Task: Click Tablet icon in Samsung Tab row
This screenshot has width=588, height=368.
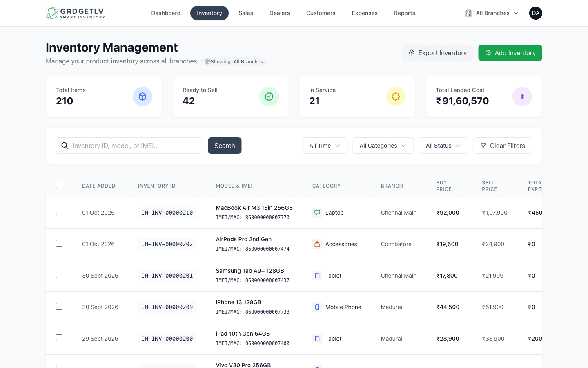Action: click(317, 276)
